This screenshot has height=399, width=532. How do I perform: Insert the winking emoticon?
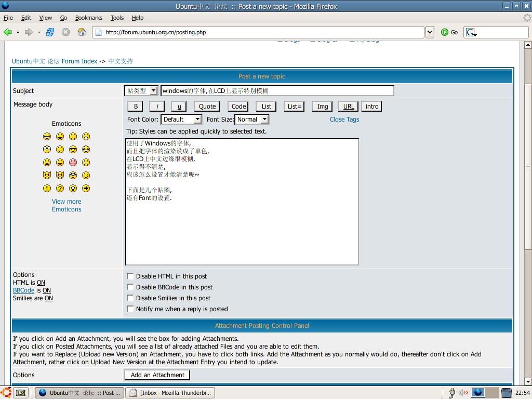click(x=86, y=175)
